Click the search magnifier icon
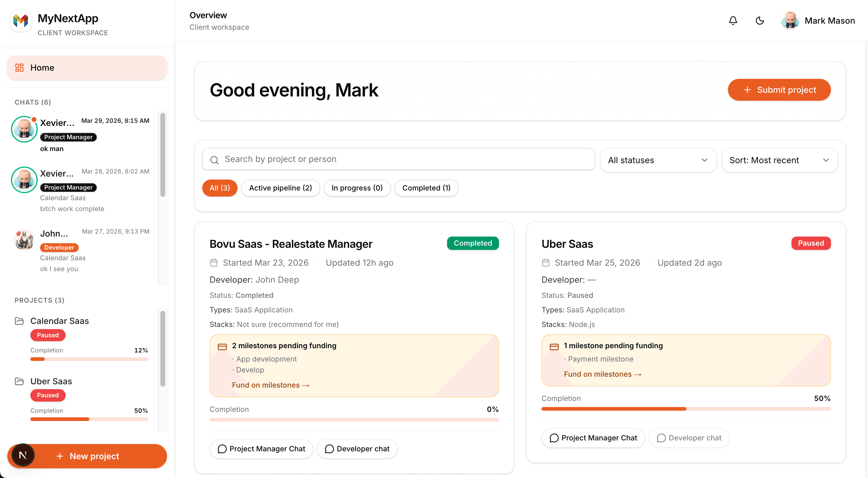The width and height of the screenshot is (868, 478). pos(214,160)
